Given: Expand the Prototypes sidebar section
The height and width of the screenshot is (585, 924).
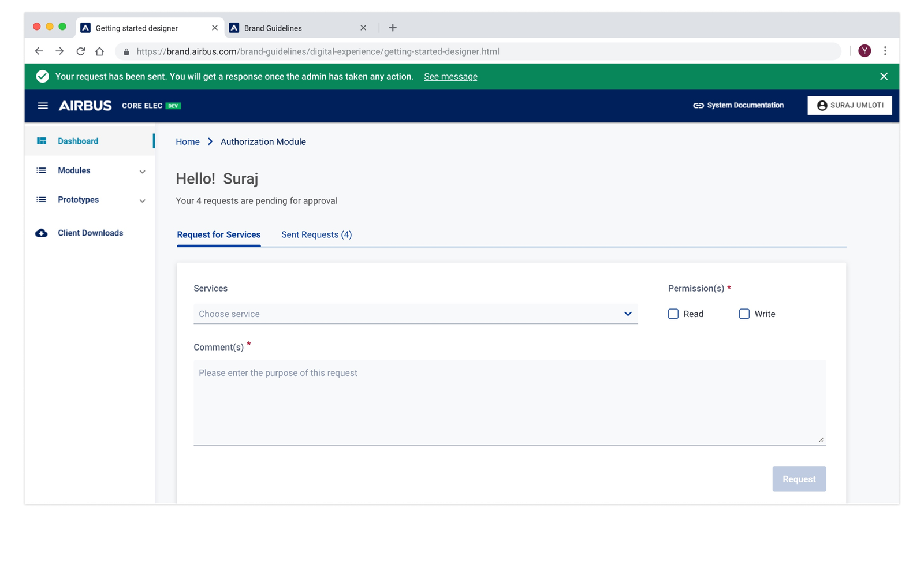Looking at the screenshot, I should tap(91, 200).
